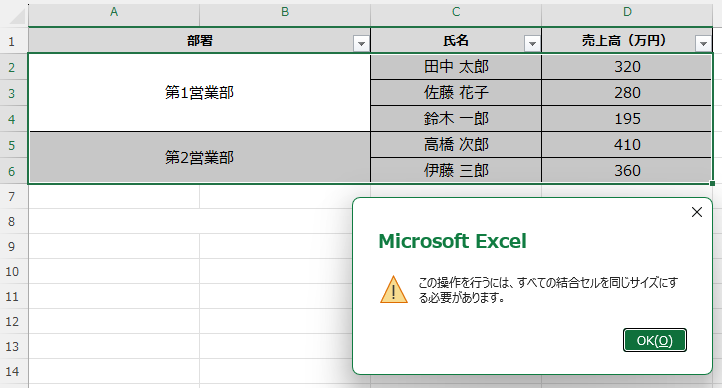Image resolution: width=722 pixels, height=388 pixels.
Task: Select the cell 伊藤 三郎
Action: pyautogui.click(x=456, y=171)
